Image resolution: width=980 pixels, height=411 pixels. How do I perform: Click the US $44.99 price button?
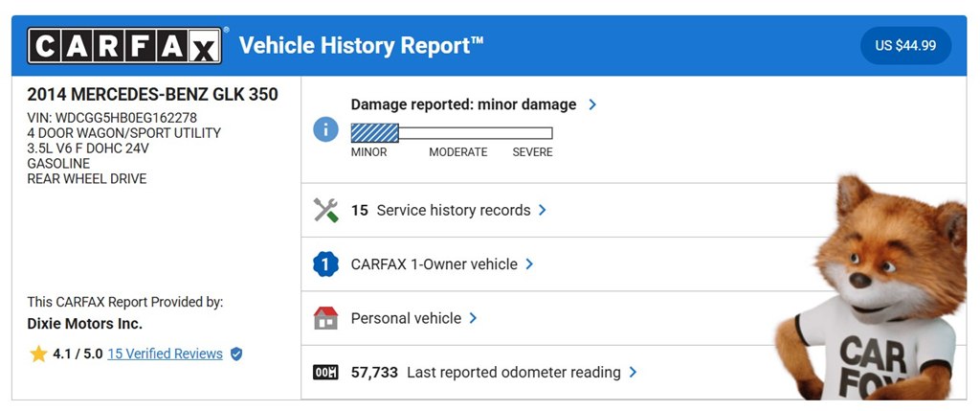coord(905,46)
